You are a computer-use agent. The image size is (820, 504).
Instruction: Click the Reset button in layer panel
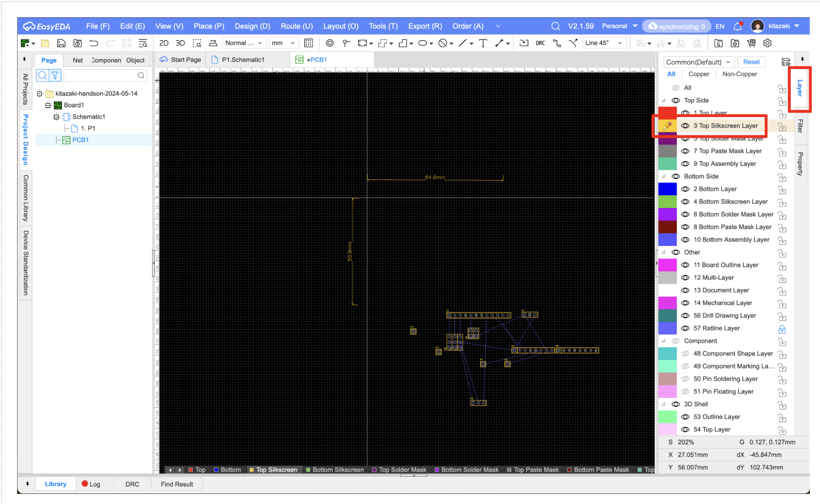(x=751, y=62)
